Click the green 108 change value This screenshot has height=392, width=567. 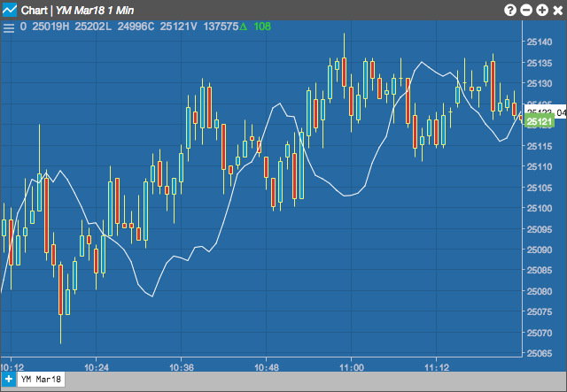pos(262,27)
